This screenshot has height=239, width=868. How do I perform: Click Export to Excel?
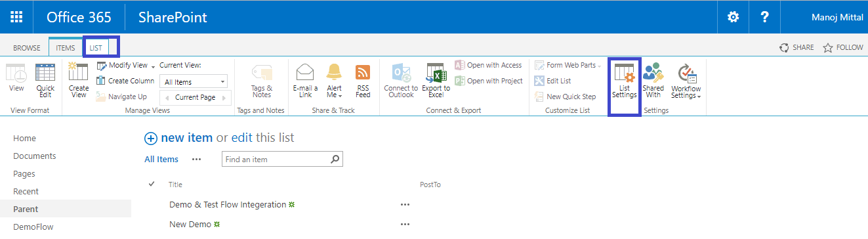pos(436,80)
